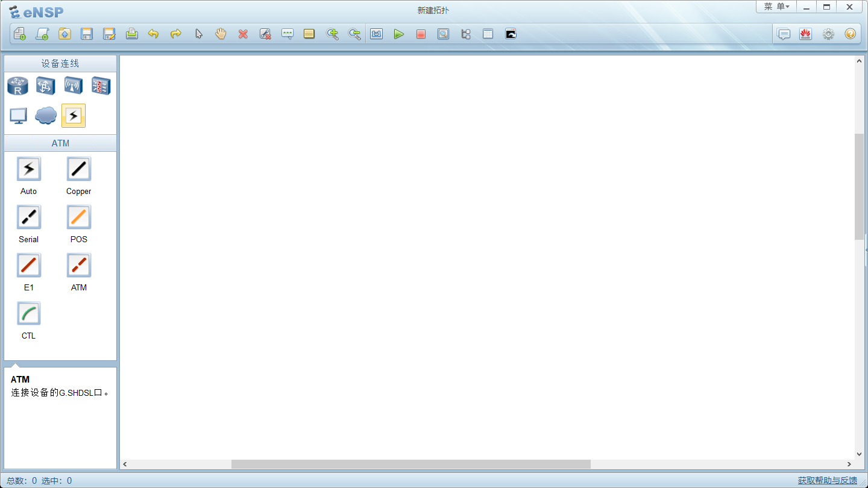Undo the last action
This screenshot has width=868, height=488.
pyautogui.click(x=154, y=34)
